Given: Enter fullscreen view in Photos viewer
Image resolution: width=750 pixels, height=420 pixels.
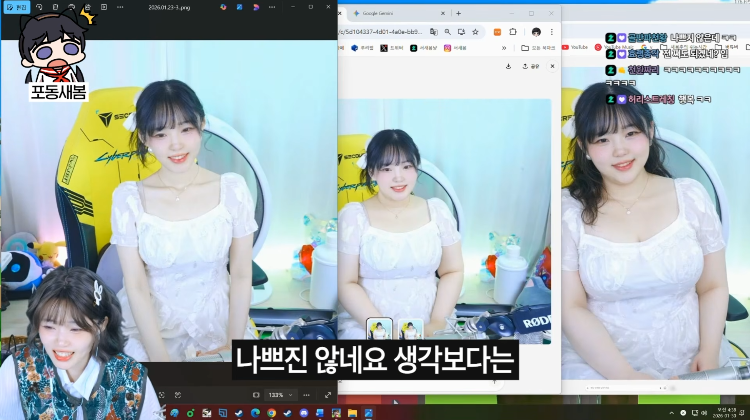Looking at the screenshot, I should point(328,395).
